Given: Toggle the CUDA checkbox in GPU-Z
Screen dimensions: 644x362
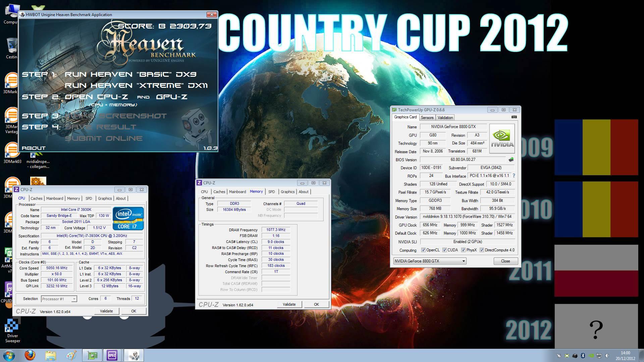Looking at the screenshot, I should tap(444, 250).
